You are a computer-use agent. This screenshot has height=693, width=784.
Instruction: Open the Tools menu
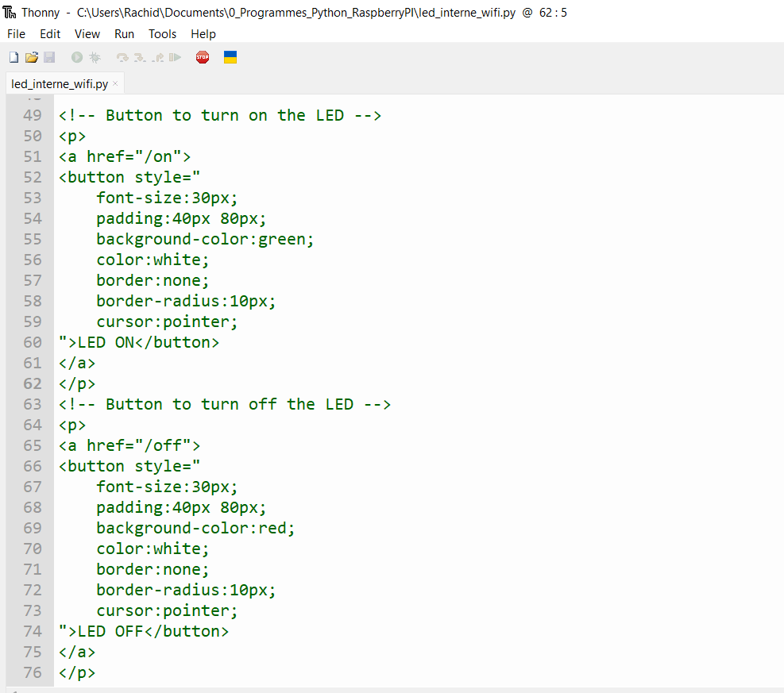click(x=163, y=34)
